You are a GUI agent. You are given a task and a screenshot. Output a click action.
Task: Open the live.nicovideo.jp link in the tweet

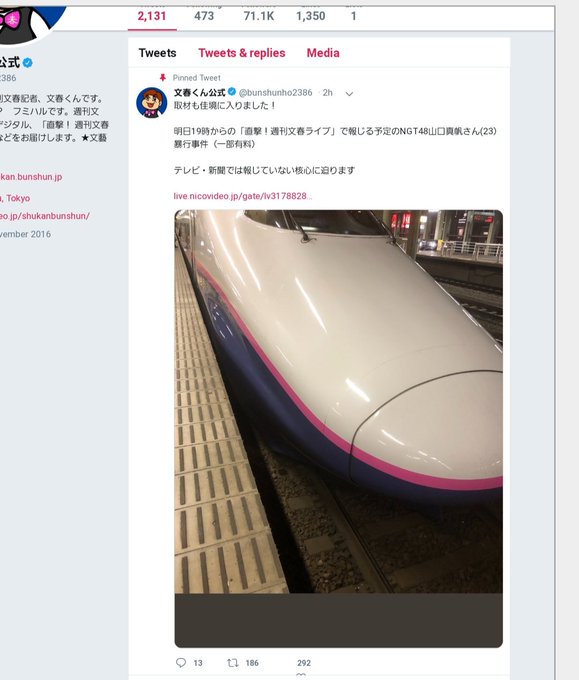pyautogui.click(x=243, y=196)
